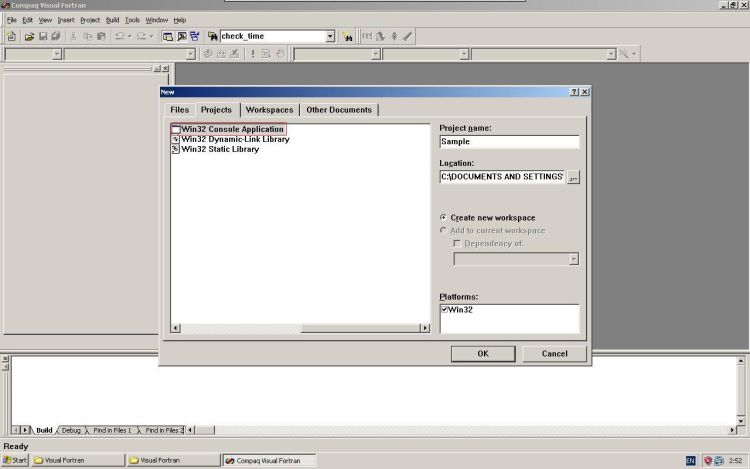The height and width of the screenshot is (469, 750).
Task: Click the Stop Build toolbar icon
Action: (235, 54)
